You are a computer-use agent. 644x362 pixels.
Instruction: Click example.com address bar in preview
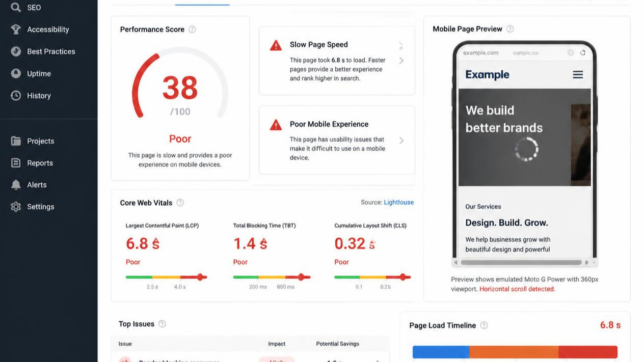click(480, 52)
